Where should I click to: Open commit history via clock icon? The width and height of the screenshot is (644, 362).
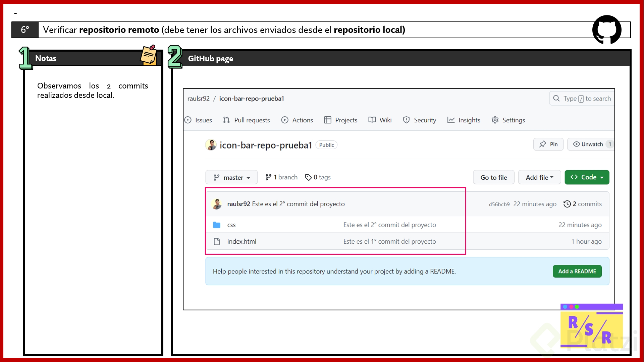pyautogui.click(x=567, y=204)
